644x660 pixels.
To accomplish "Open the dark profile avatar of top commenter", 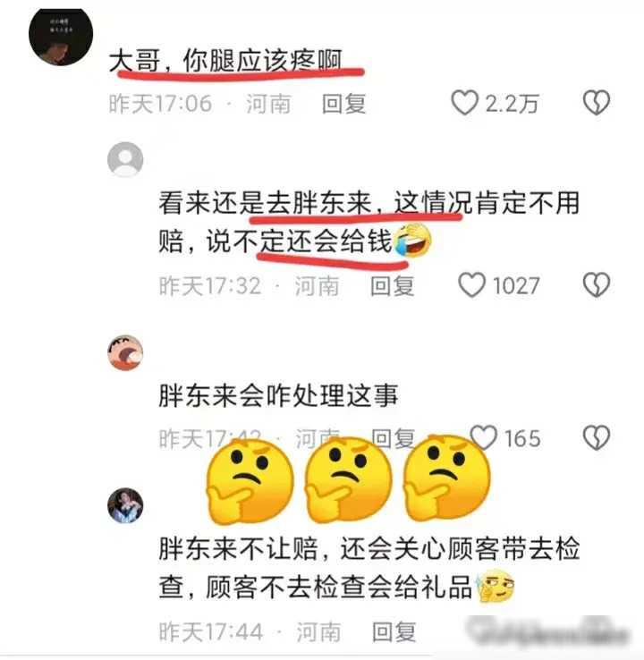I will point(61,37).
